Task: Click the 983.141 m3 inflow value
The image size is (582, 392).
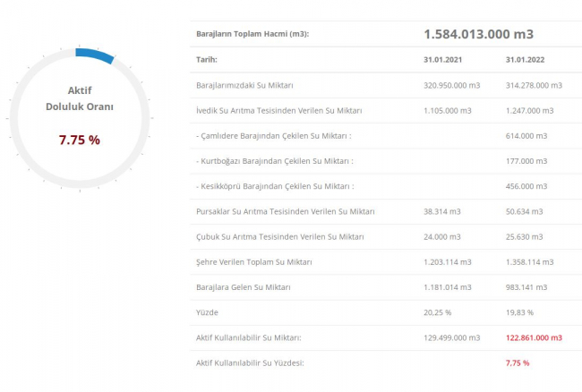Action: click(528, 287)
